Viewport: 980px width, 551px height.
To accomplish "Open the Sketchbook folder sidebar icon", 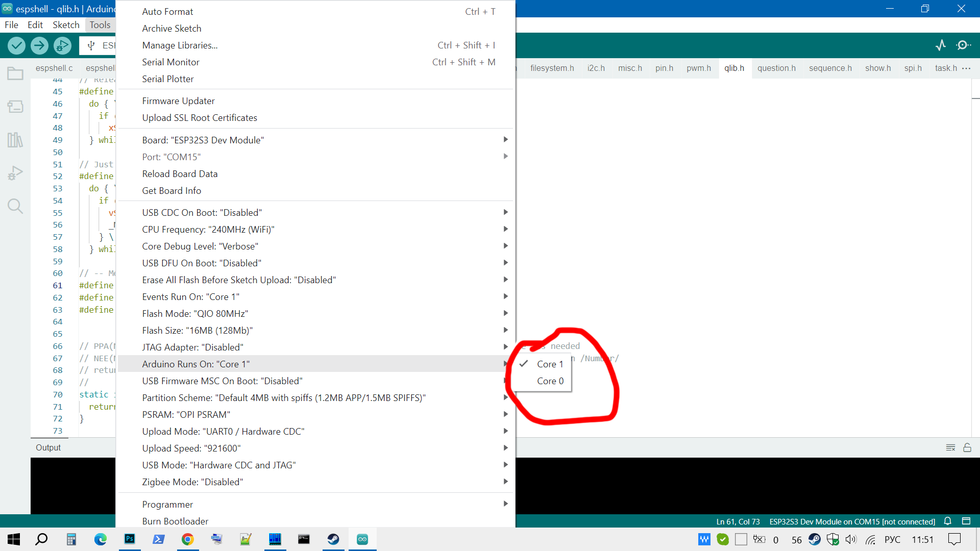I will pos(15,73).
